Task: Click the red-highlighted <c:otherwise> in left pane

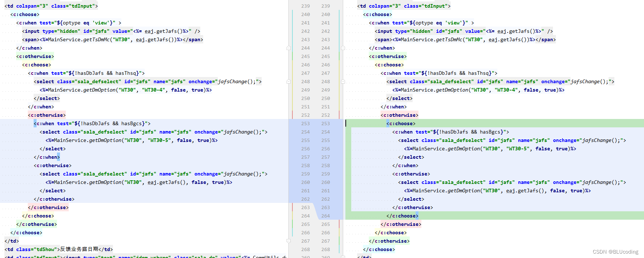Action: pos(47,115)
